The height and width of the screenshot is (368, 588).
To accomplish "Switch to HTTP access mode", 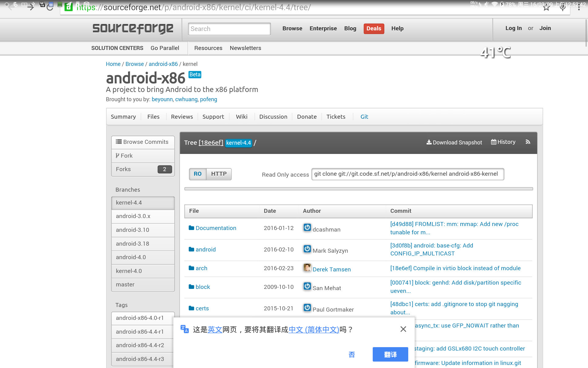I will tap(219, 174).
